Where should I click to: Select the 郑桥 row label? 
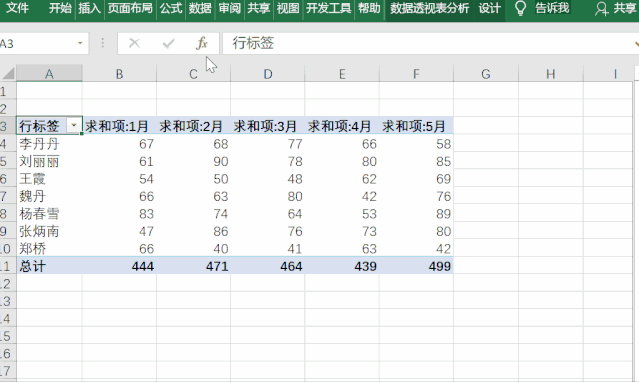pyautogui.click(x=49, y=249)
